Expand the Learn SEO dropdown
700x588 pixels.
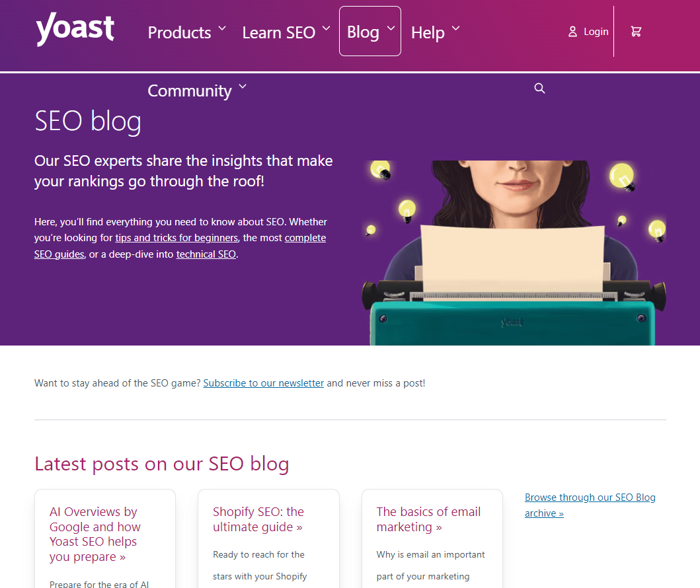(x=325, y=28)
